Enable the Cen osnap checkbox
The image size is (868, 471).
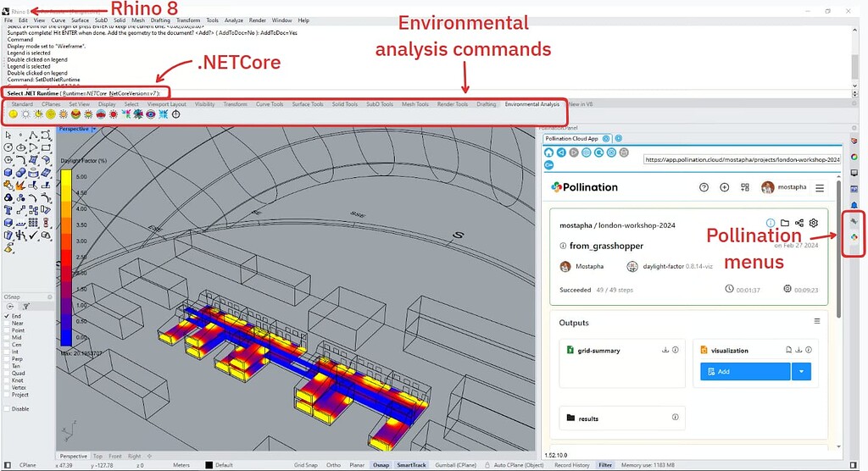coord(7,345)
